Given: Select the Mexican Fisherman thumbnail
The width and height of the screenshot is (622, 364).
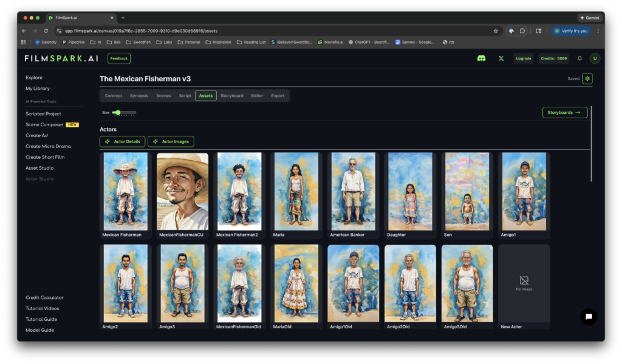Looking at the screenshot, I should [x=125, y=191].
